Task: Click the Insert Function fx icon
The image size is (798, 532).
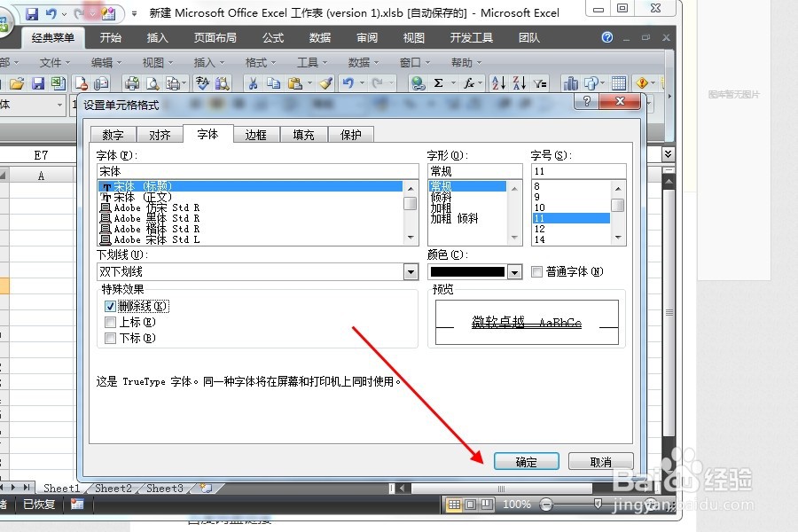Action: tap(469, 83)
